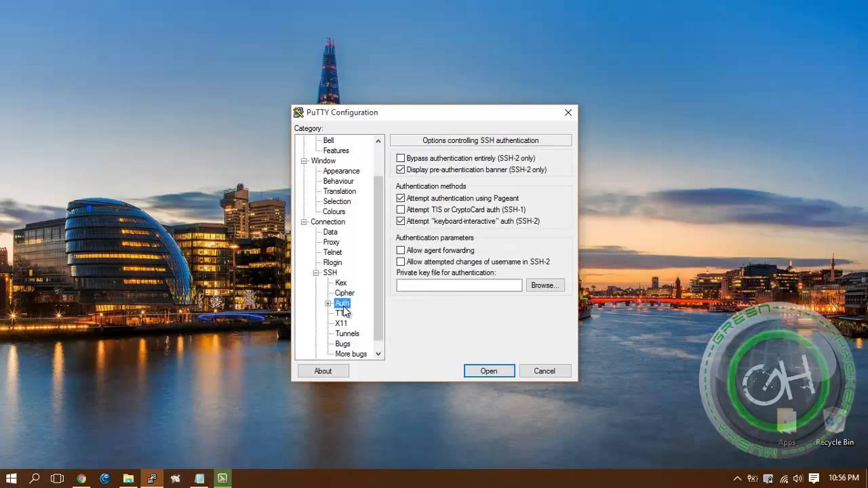Collapse the SSH tree node
This screenshot has height=488, width=868.
[316, 272]
